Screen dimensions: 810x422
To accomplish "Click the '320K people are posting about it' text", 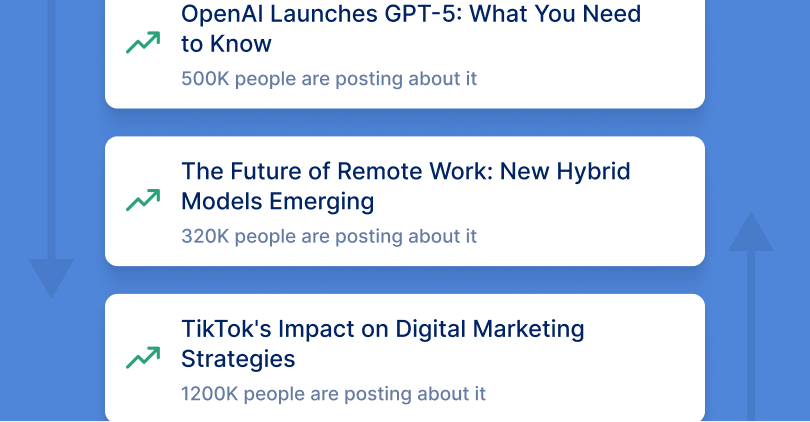I will (329, 236).
